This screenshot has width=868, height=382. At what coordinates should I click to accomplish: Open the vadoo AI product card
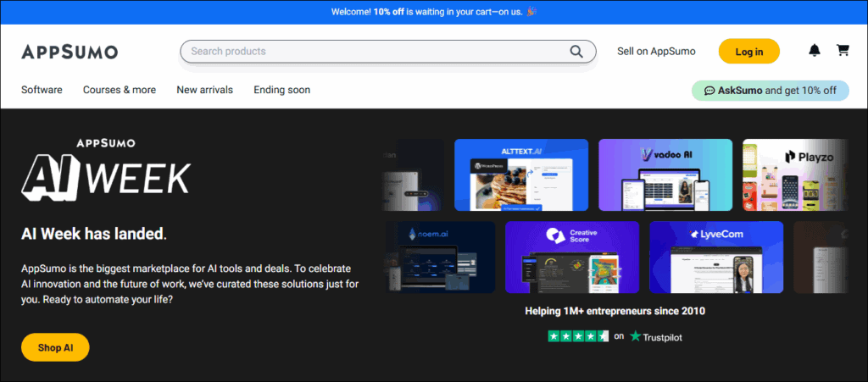point(665,174)
